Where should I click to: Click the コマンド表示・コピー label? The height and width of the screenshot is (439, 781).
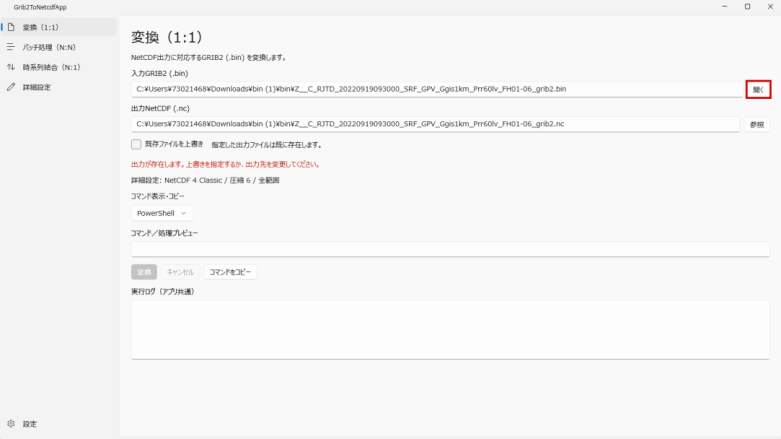(x=157, y=196)
